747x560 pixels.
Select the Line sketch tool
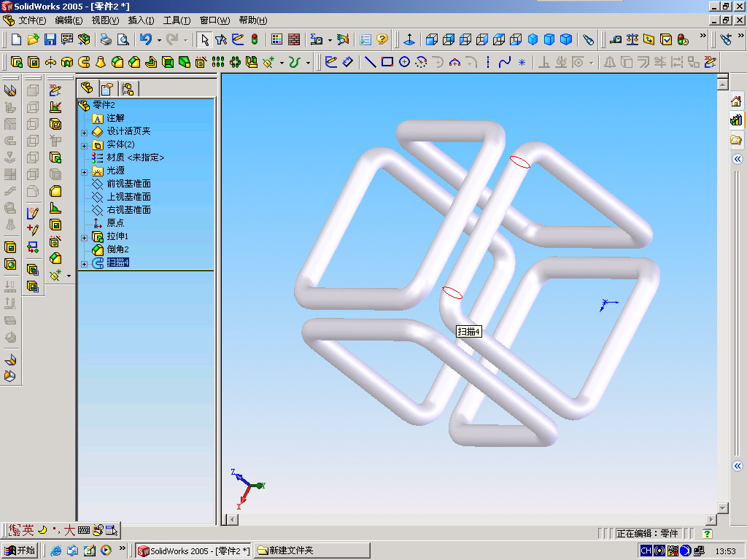(x=370, y=62)
